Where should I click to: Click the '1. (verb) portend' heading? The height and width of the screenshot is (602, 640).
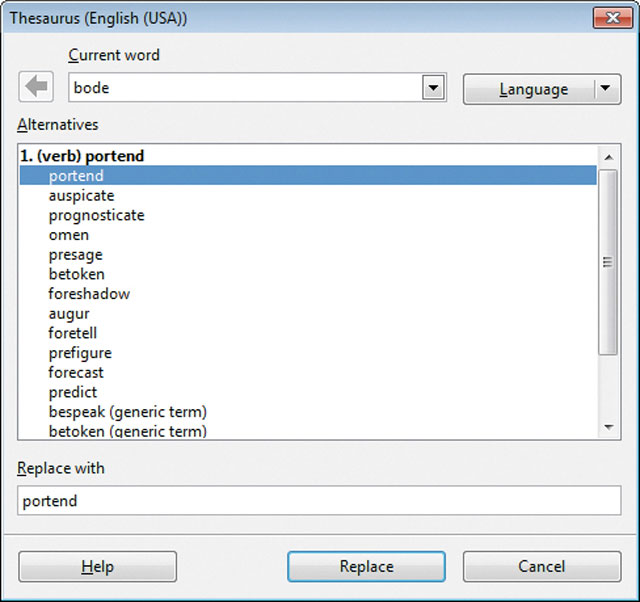point(82,156)
